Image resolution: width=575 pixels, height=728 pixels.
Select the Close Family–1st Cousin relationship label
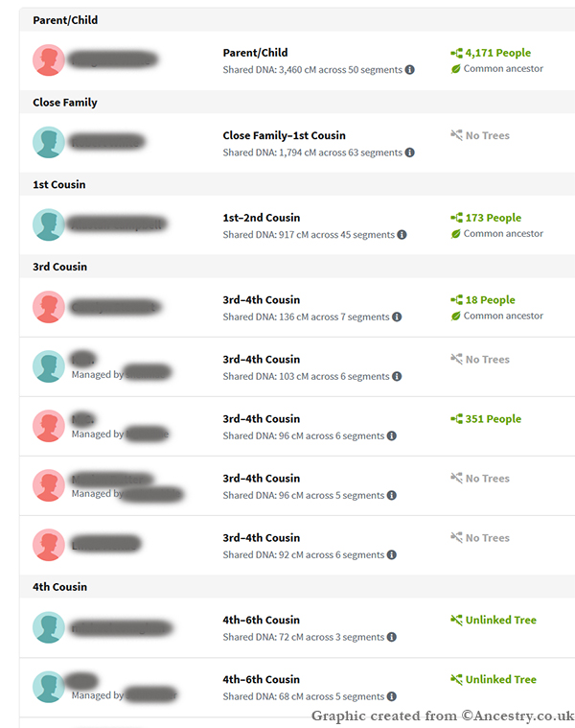click(x=284, y=135)
